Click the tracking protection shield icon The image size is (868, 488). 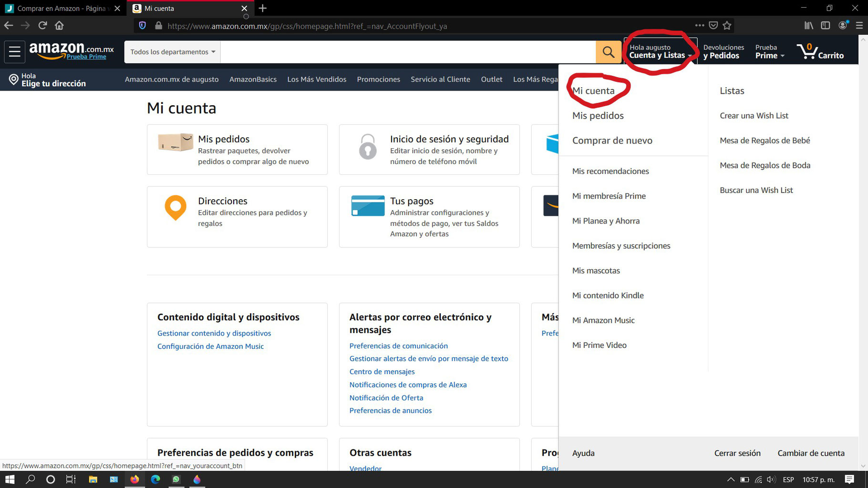[x=142, y=26]
